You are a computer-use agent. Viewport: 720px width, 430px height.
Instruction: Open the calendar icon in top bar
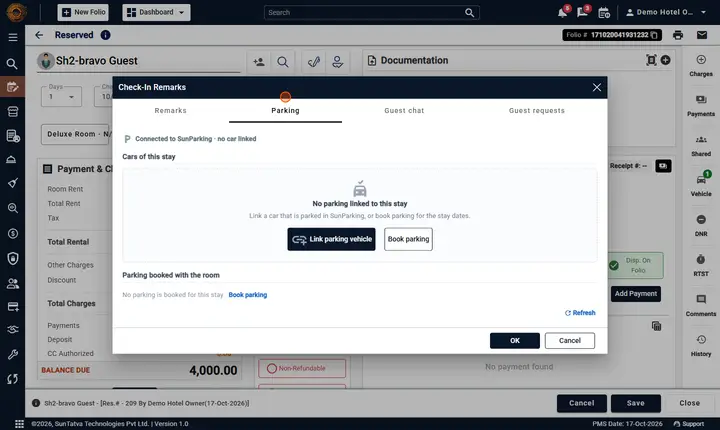click(604, 12)
